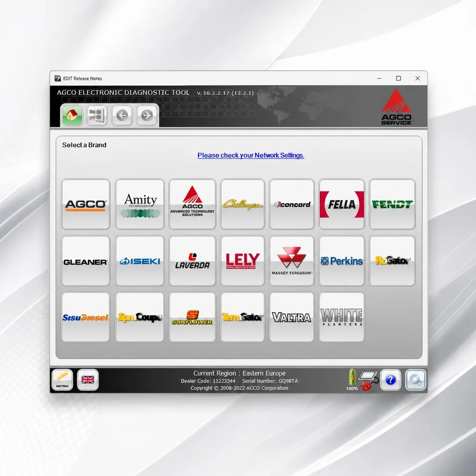Close the EDIT Release Notes window

pyautogui.click(x=417, y=78)
